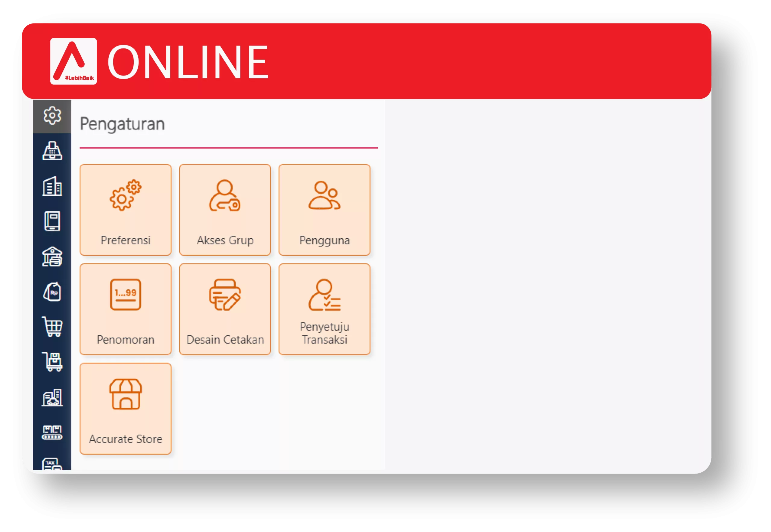Open the factory building icon in sidebar
Image resolution: width=771 pixels, height=532 pixels.
[52, 397]
